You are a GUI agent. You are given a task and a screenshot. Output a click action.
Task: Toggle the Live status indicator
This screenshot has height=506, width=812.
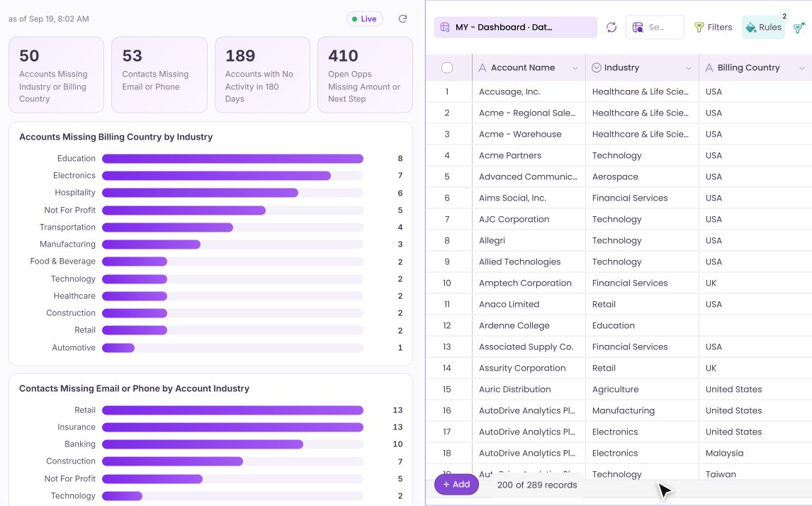[365, 18]
